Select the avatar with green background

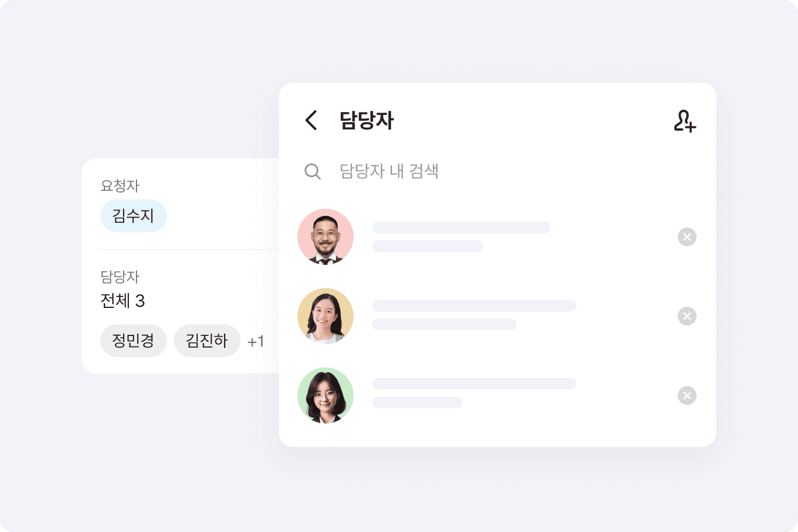(325, 395)
